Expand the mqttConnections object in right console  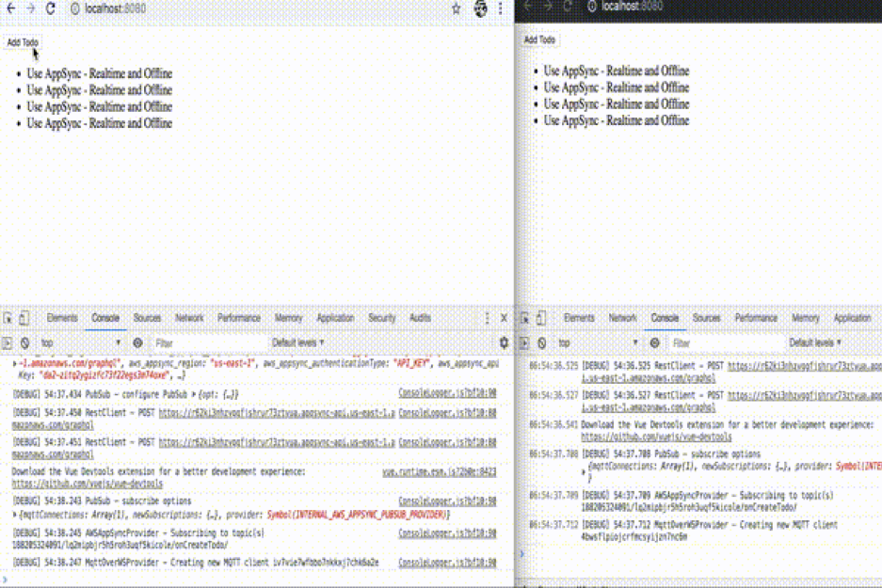(x=584, y=471)
